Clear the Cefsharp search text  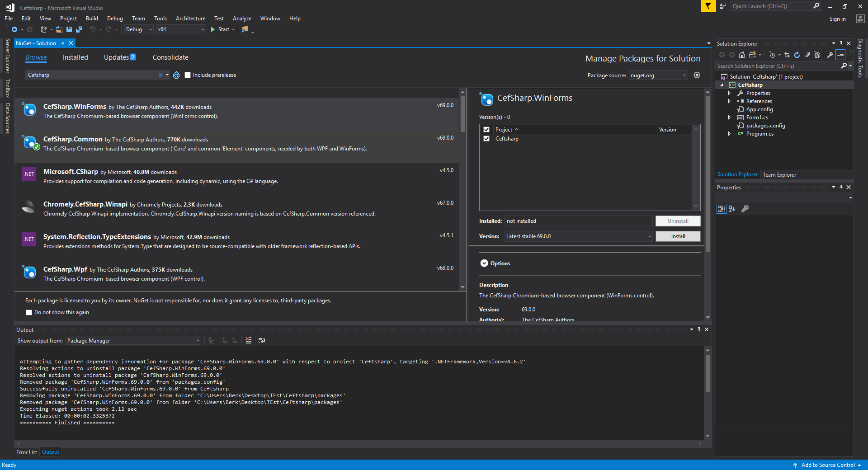point(160,75)
